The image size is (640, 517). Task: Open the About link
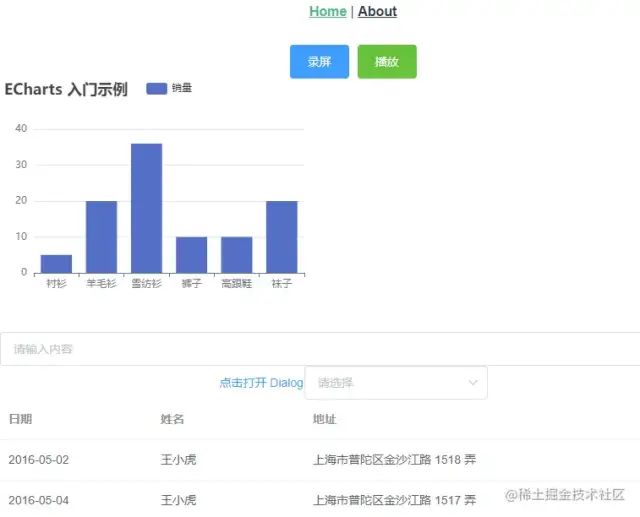tap(377, 11)
